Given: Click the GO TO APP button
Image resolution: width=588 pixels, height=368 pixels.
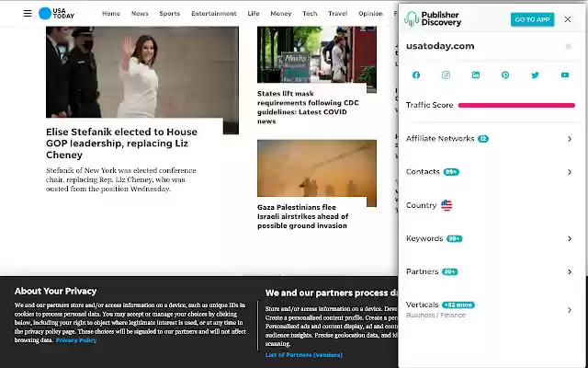Looking at the screenshot, I should (x=532, y=19).
